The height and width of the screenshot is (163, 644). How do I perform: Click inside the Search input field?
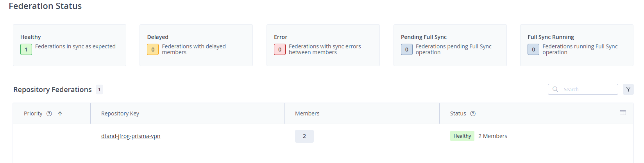[x=583, y=89]
